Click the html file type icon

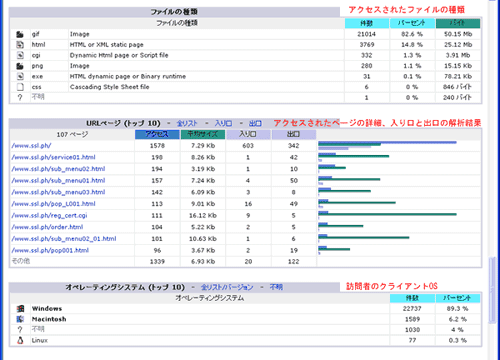(20, 45)
